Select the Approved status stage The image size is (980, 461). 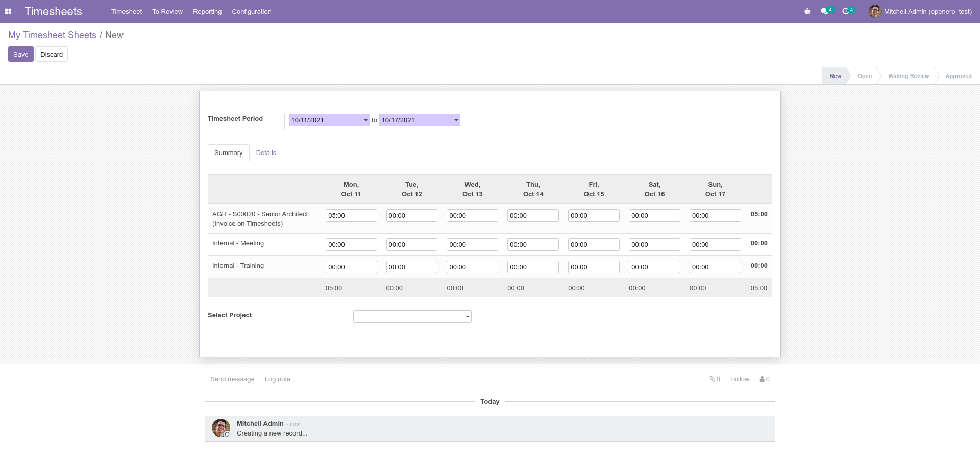959,76
